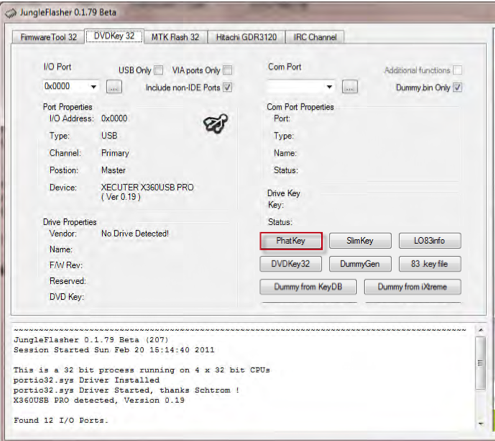
Task: Select the DVDKey 32 tab
Action: 114,36
